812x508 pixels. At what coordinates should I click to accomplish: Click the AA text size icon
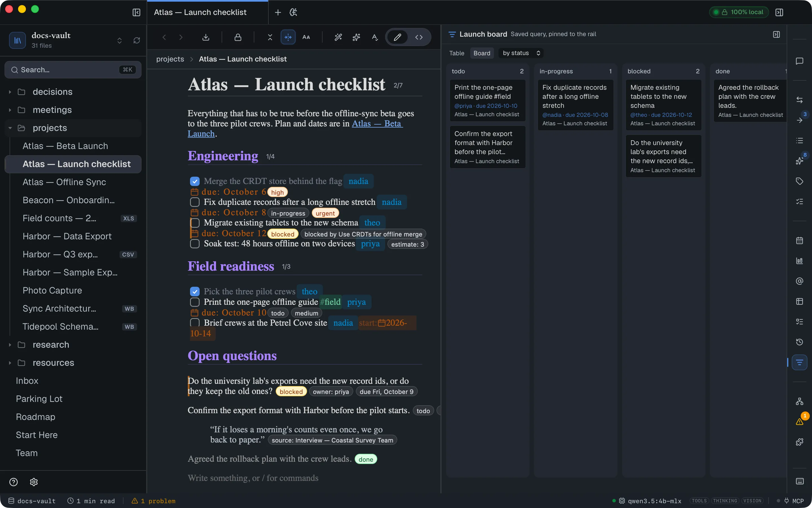[x=306, y=37]
